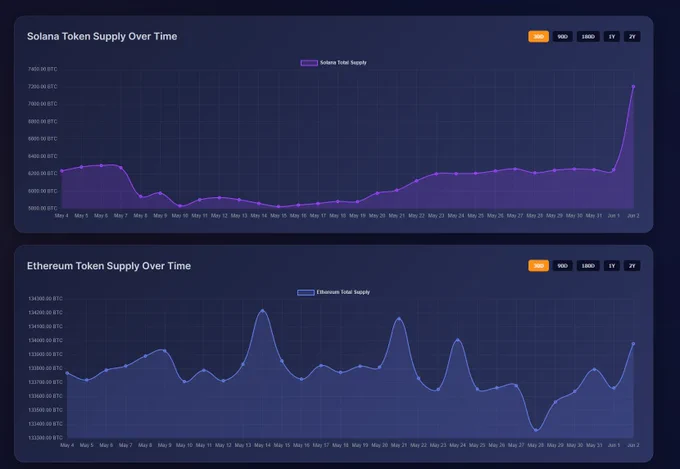Click the 134000.00 BTC axis label
The image size is (680, 469).
point(45,340)
